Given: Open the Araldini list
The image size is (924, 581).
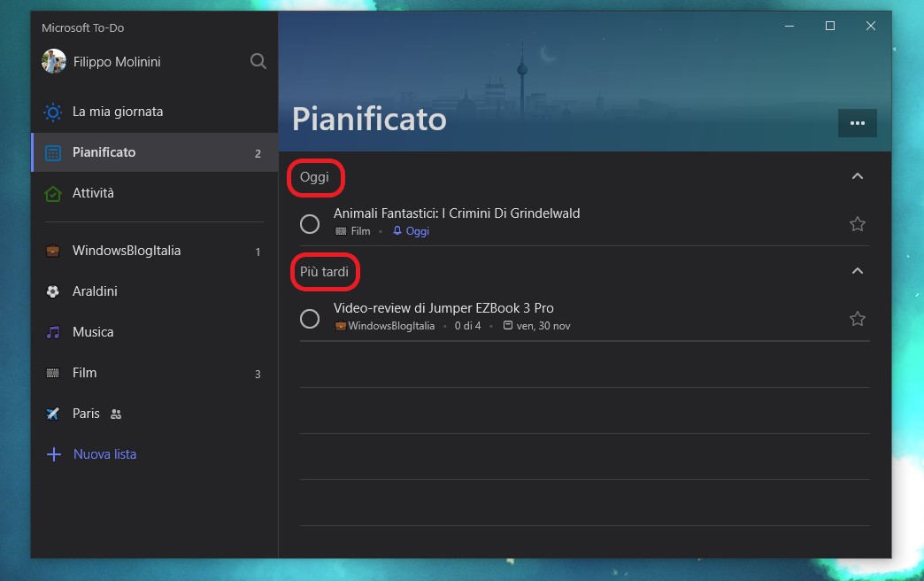Looking at the screenshot, I should tap(154, 291).
